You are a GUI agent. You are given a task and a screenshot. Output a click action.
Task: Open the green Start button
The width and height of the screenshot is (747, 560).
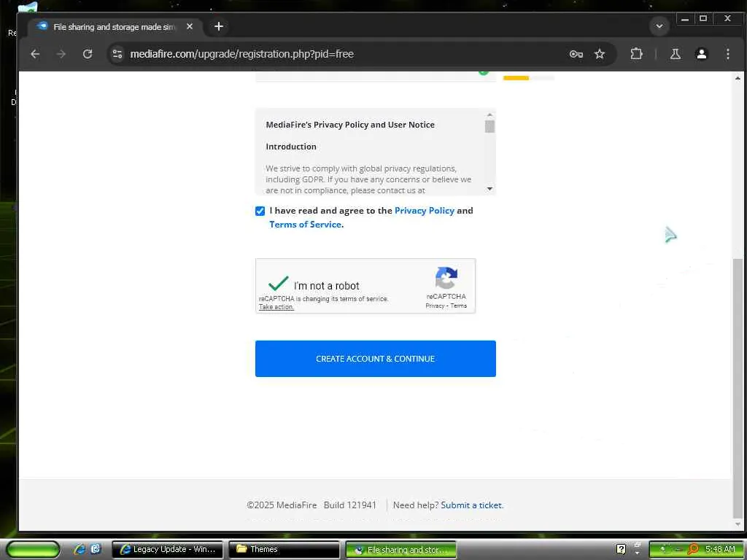pos(33,549)
